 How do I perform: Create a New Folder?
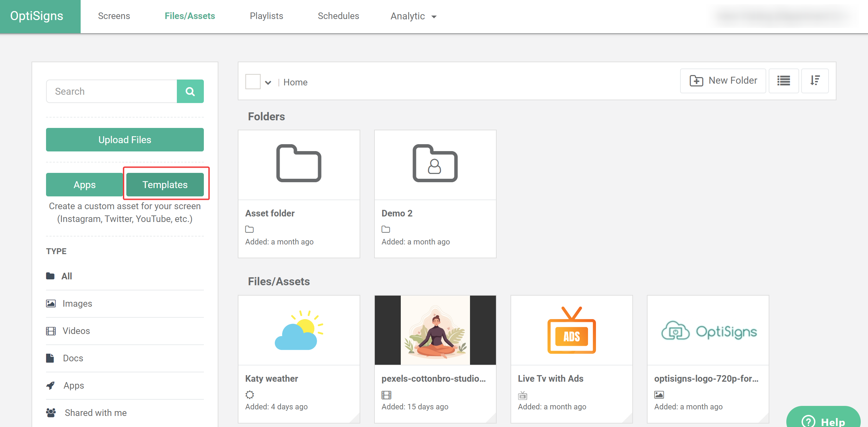[x=723, y=81]
